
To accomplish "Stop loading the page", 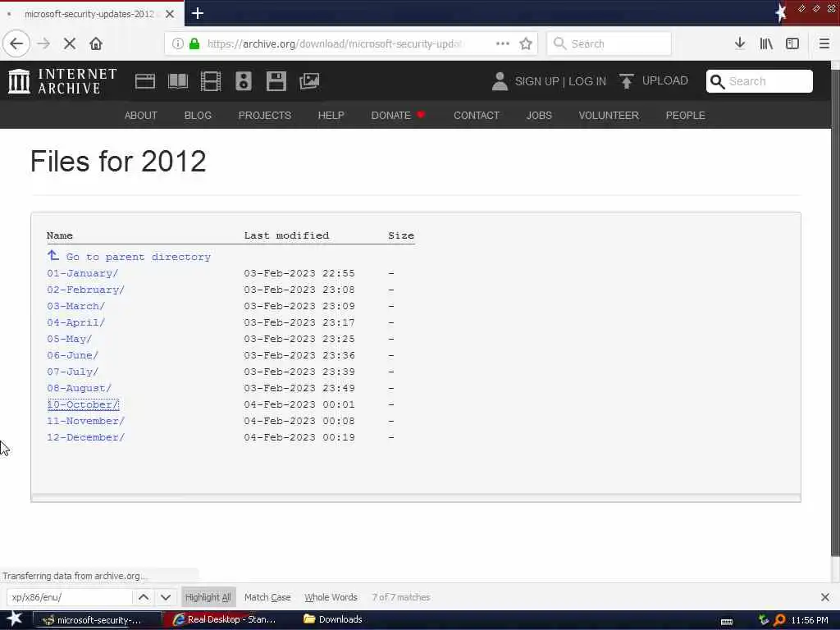I will [70, 43].
